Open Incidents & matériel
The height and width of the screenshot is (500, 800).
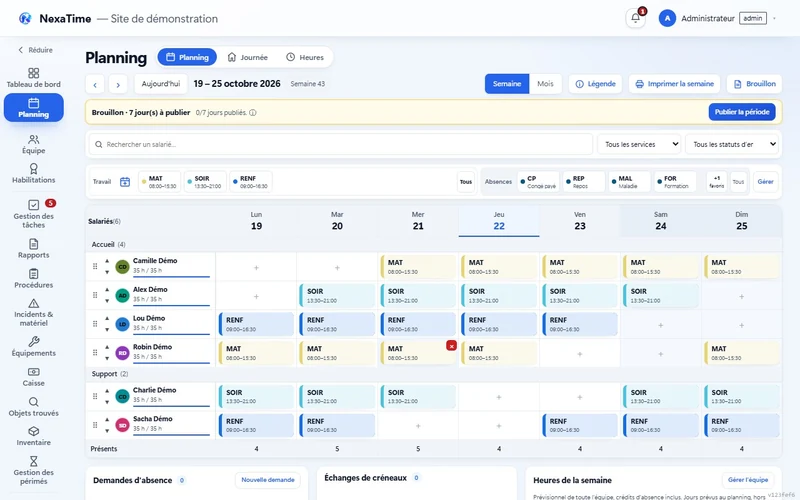34,313
